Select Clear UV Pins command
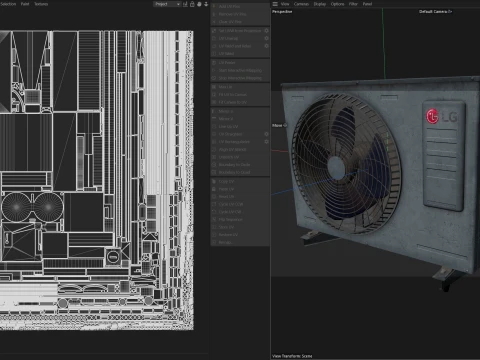480x360 pixels. tap(240, 22)
